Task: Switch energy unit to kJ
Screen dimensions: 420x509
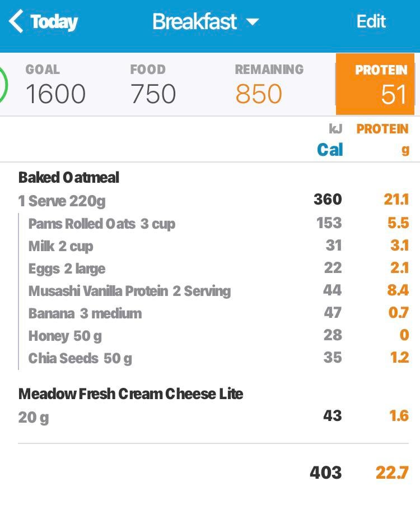Action: click(x=334, y=129)
